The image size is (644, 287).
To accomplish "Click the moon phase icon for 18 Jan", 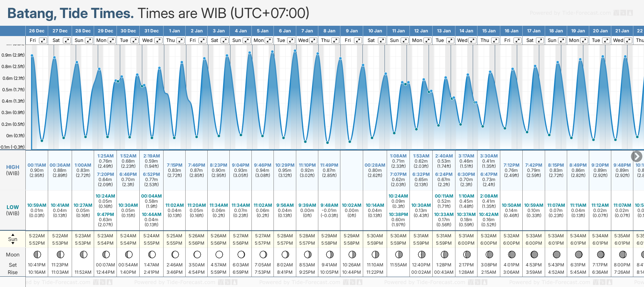I will tap(557, 254).
